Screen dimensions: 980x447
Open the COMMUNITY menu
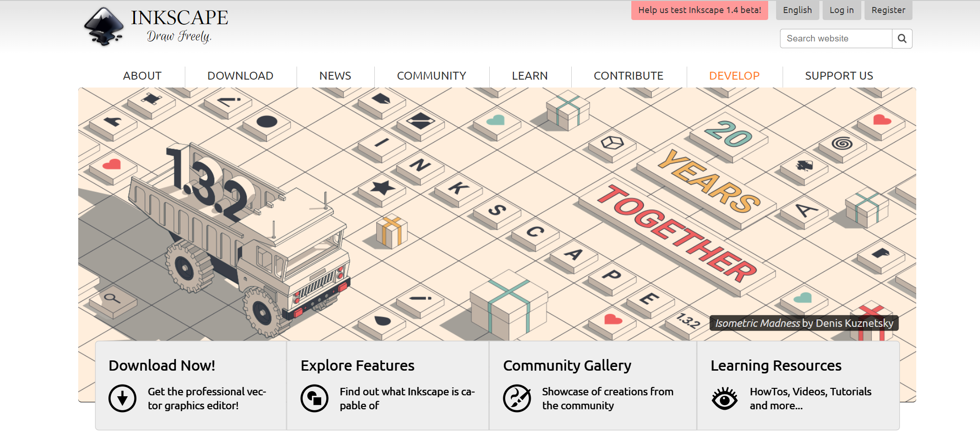(x=432, y=76)
